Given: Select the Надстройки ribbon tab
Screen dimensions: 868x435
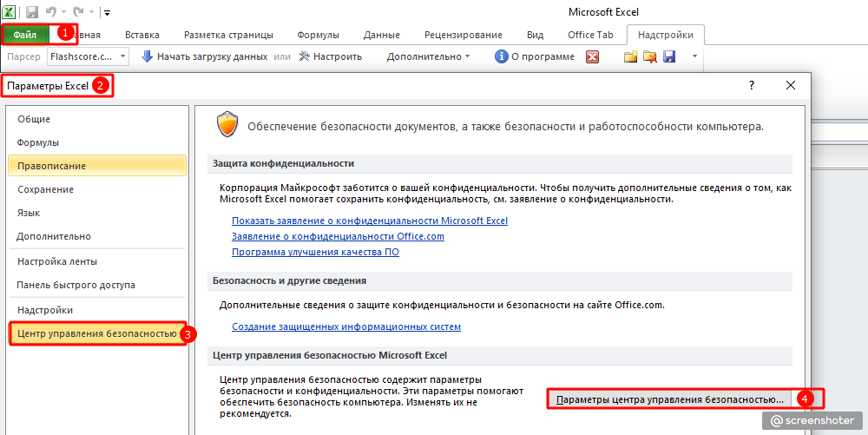Looking at the screenshot, I should 666,35.
